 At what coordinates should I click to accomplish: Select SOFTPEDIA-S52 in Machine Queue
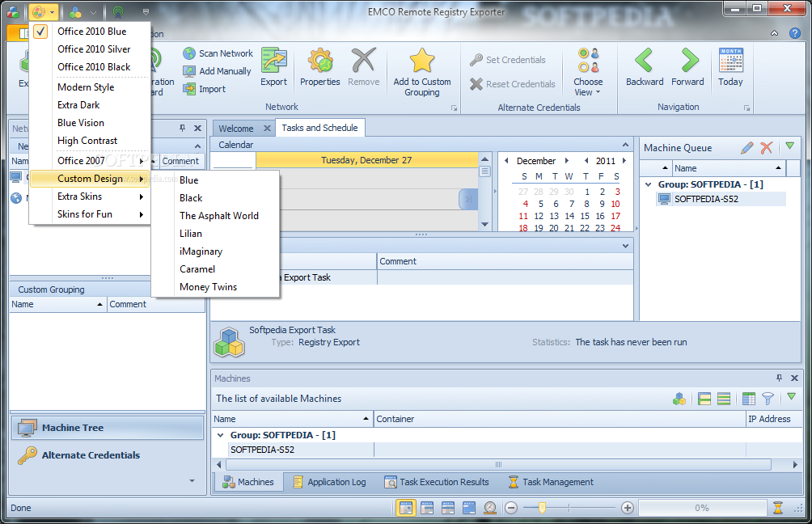pyautogui.click(x=721, y=199)
